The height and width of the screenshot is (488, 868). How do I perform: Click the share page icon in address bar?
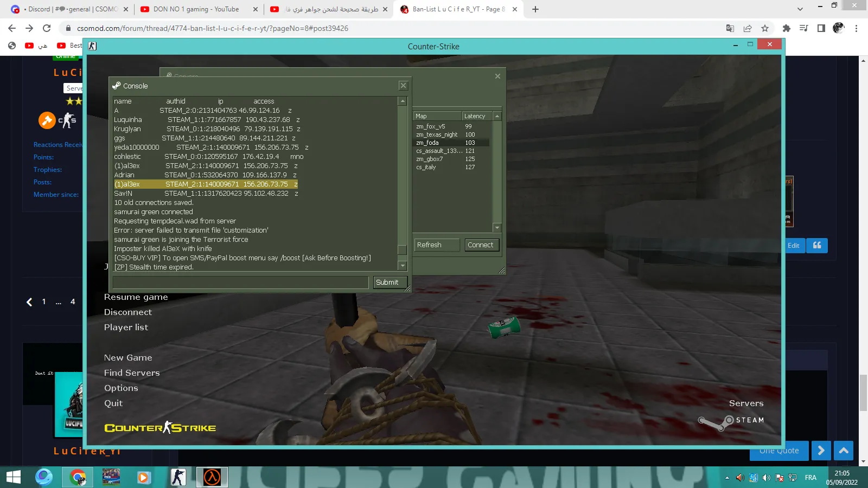click(x=748, y=28)
